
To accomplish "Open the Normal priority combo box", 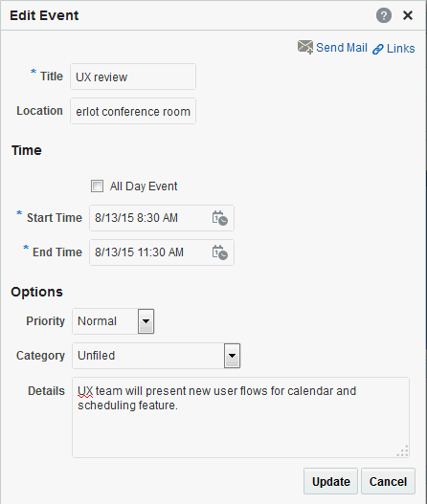I will (113, 321).
